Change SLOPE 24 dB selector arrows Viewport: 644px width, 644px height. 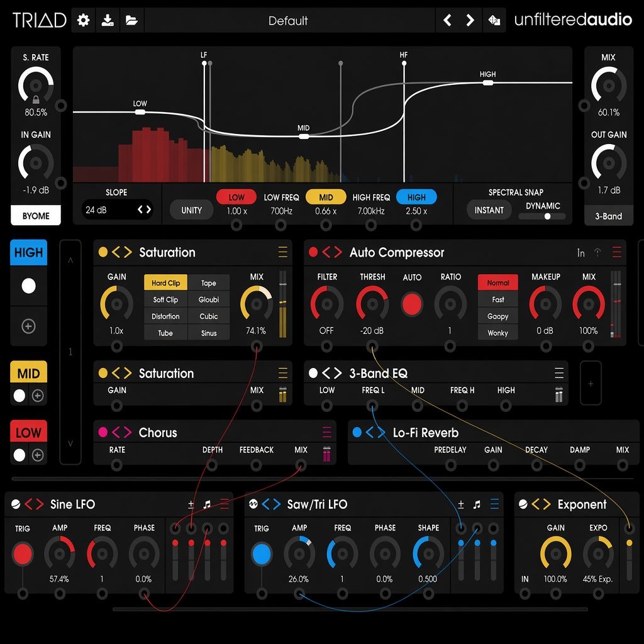pos(144,210)
